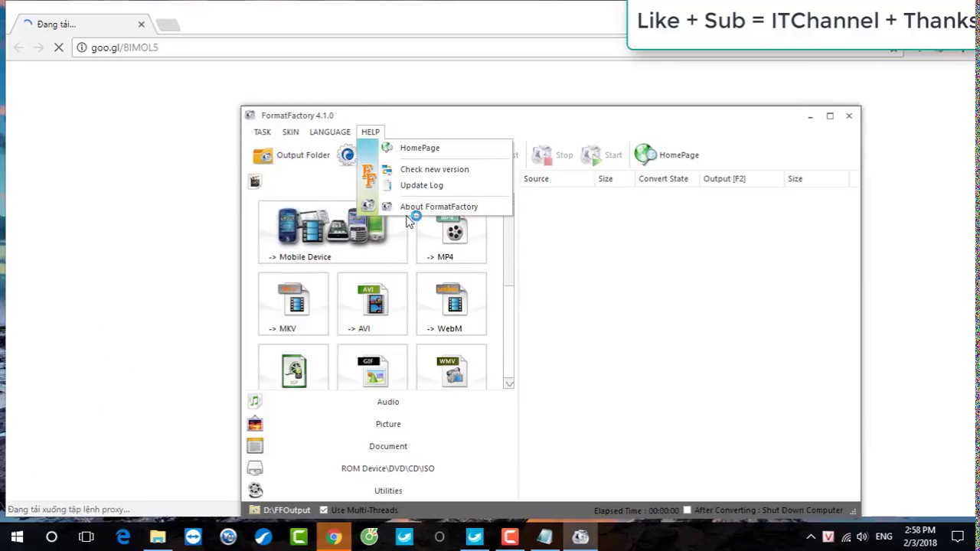Open the Output Folder toolbar button
This screenshot has height=551, width=980.
coord(292,155)
